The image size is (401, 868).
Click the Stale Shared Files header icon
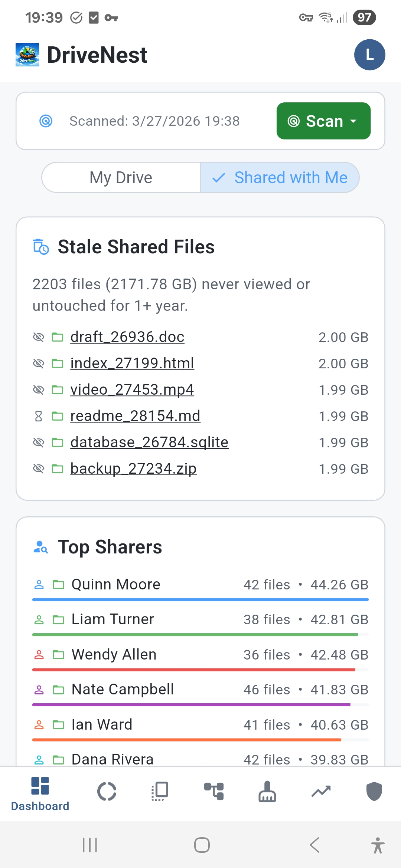(x=41, y=247)
